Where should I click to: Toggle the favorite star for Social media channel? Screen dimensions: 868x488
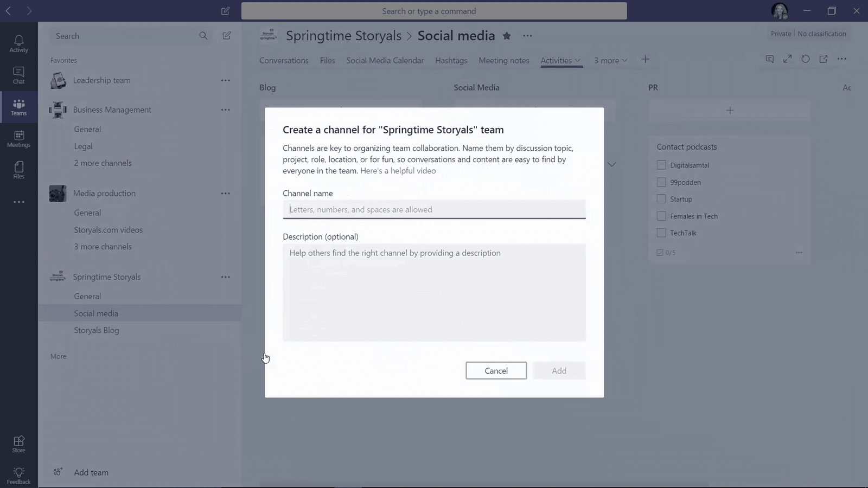click(x=507, y=36)
